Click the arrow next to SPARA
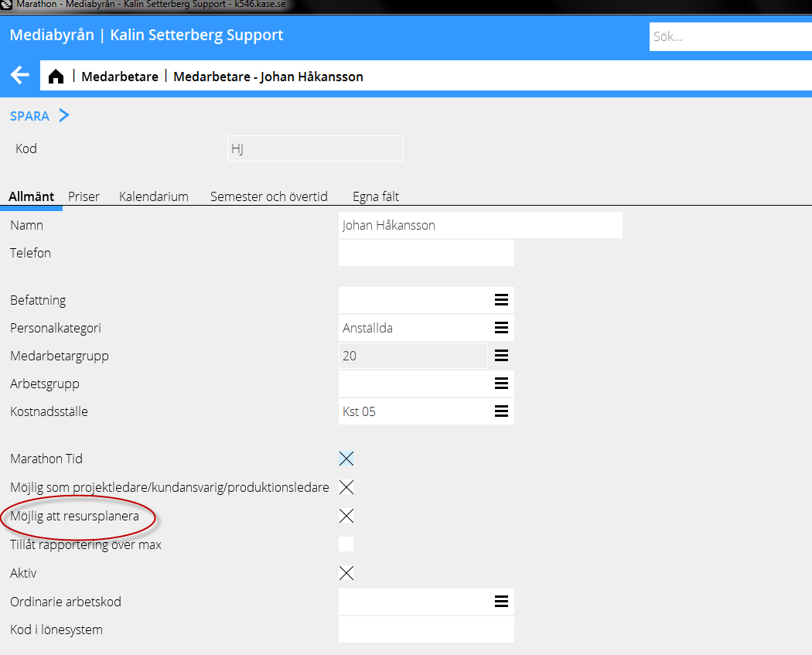Screen dimensions: 812x655 [x=64, y=116]
